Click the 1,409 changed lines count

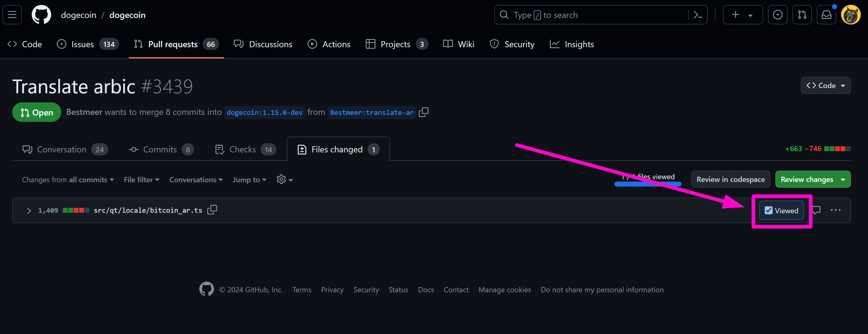click(48, 210)
